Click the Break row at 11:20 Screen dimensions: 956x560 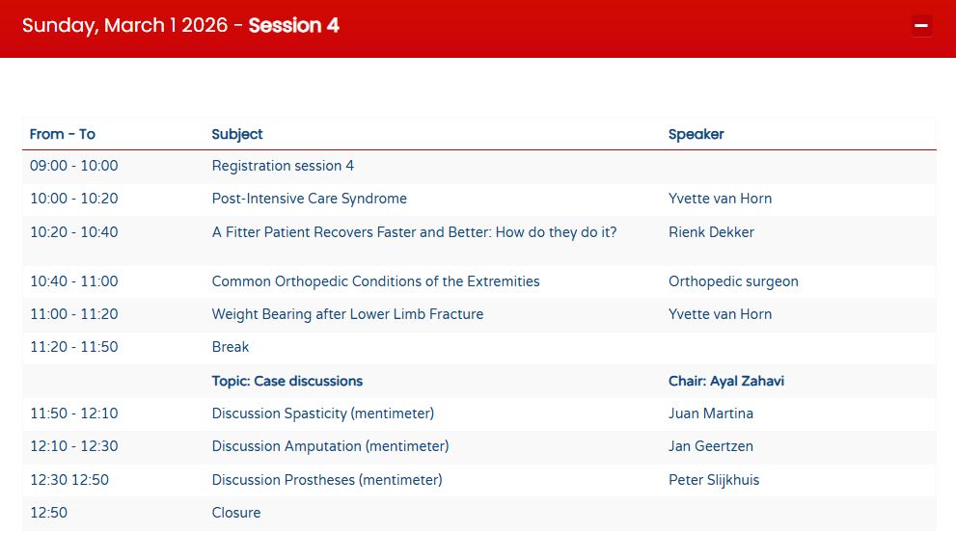231,347
